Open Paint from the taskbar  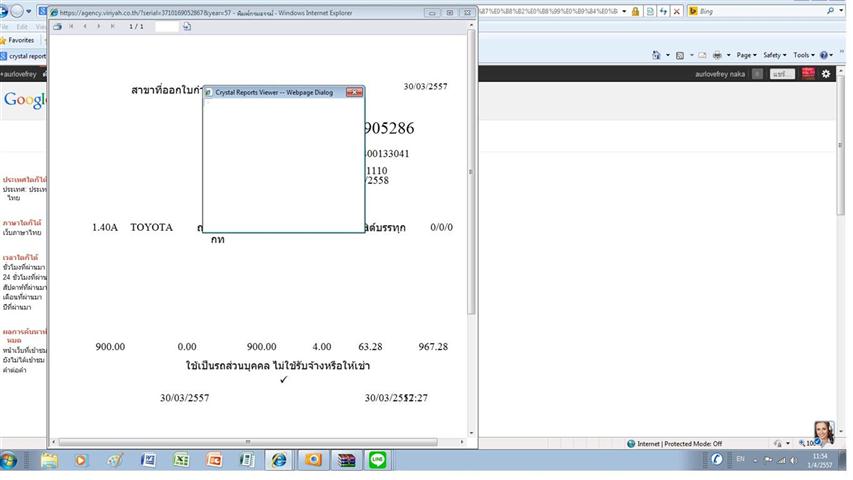point(114,460)
